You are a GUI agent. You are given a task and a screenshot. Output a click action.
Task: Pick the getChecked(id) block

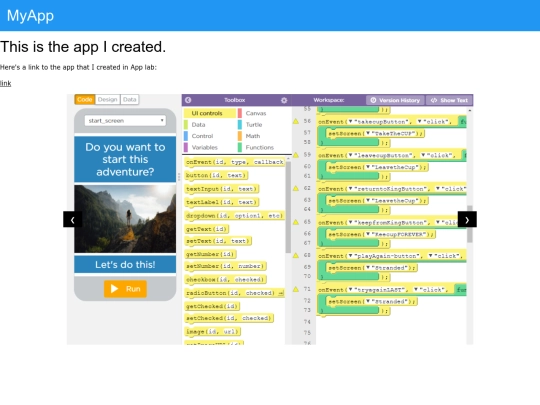tap(212, 306)
